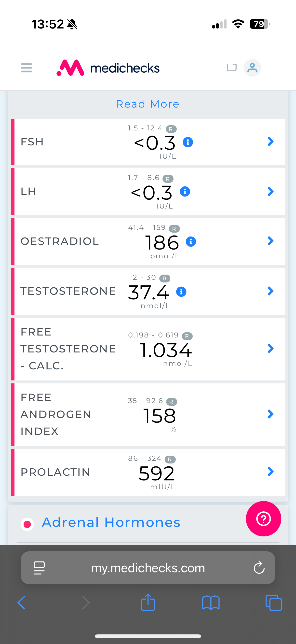Open the Safari page settings icon
The height and width of the screenshot is (644, 296).
[x=39, y=568]
